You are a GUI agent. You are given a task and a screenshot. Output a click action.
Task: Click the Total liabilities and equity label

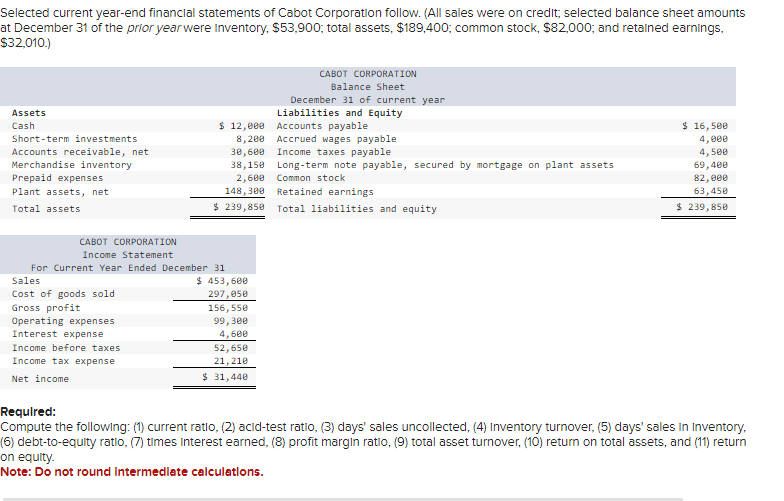tap(356, 209)
